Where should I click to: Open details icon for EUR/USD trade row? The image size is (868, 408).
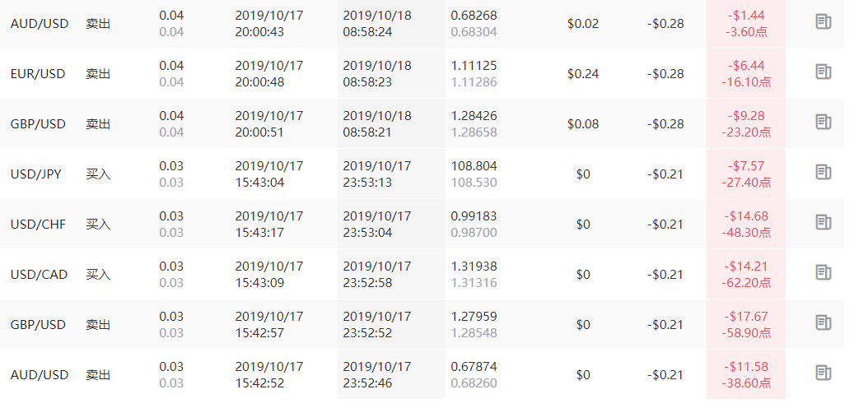[x=824, y=72]
